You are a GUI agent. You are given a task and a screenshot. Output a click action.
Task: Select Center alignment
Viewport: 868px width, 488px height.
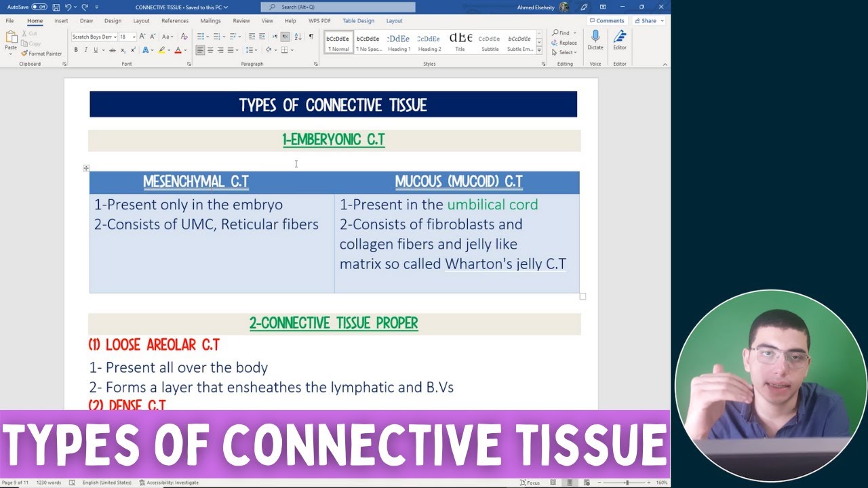pyautogui.click(x=210, y=50)
